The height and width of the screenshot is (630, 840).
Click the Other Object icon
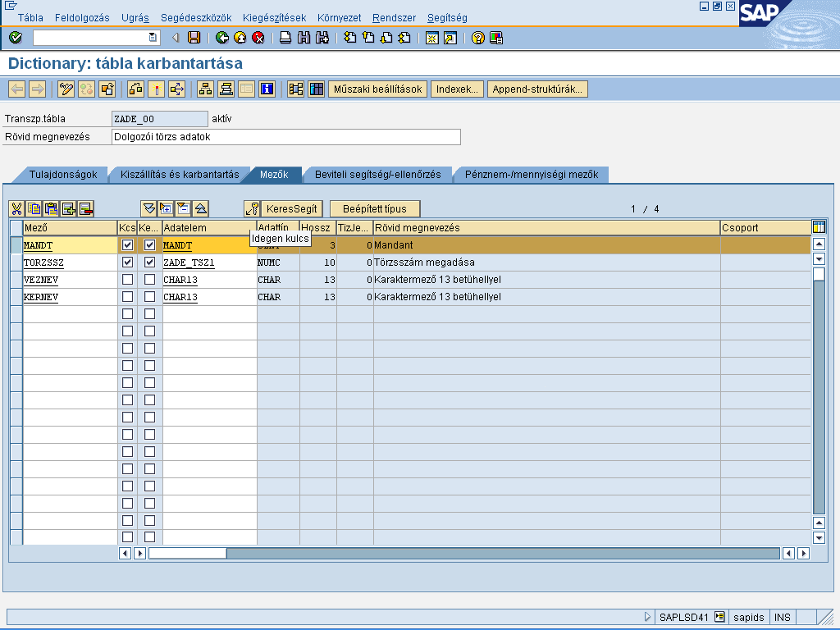[x=107, y=89]
